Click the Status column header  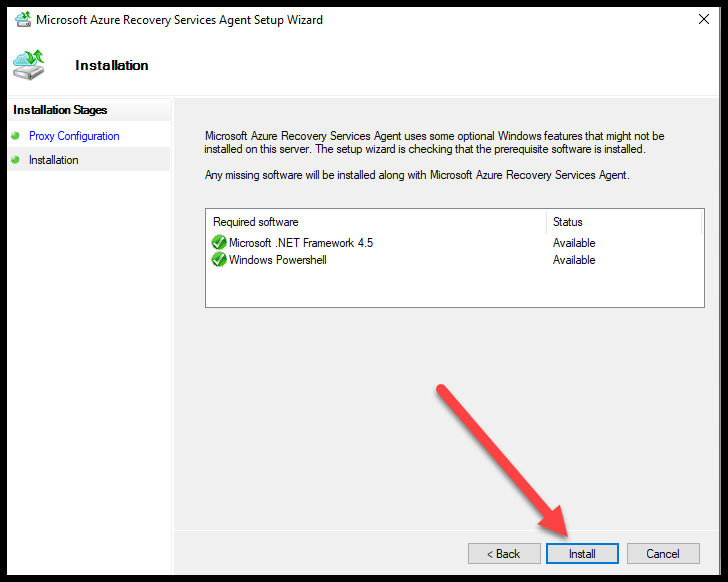point(624,222)
